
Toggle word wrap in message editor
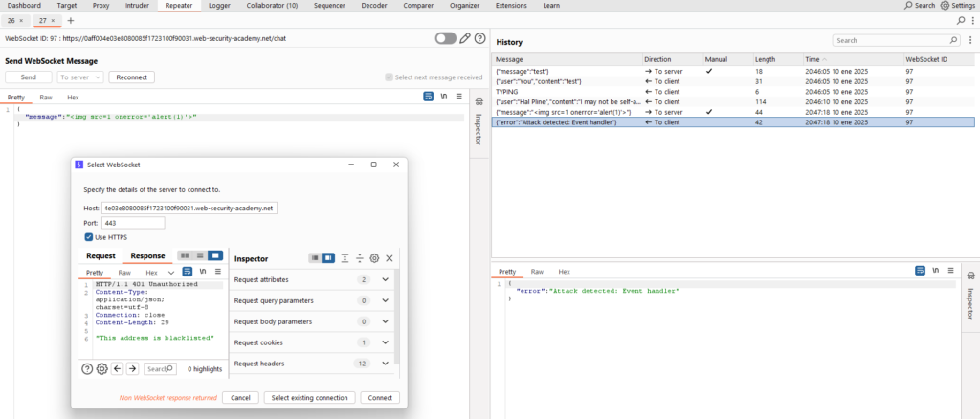pos(428,97)
